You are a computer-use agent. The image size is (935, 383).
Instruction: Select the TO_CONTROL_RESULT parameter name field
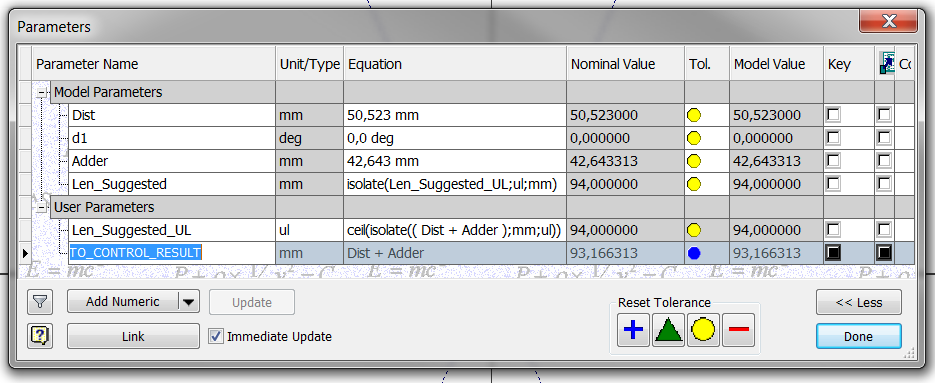click(172, 253)
